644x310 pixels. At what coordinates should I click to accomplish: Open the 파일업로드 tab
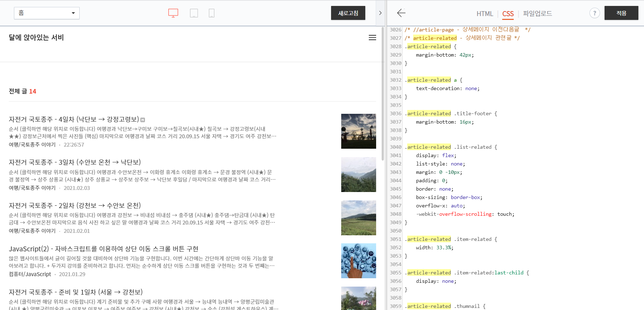tap(537, 14)
